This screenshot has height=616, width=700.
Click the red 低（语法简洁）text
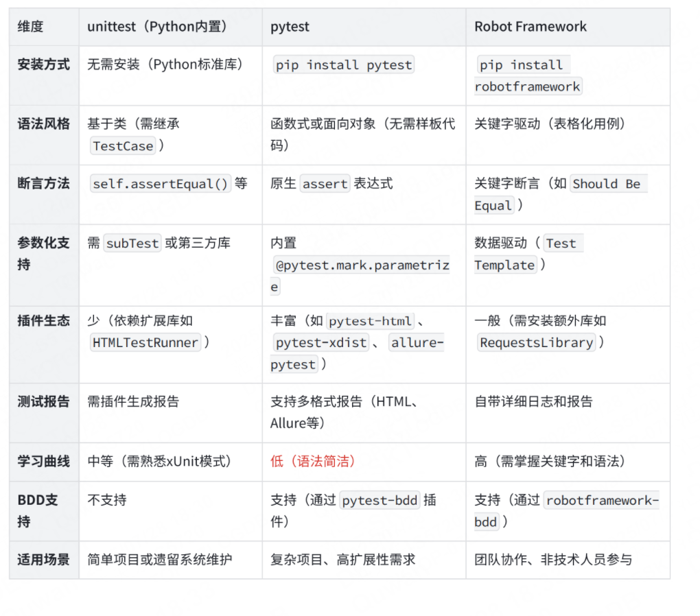click(314, 461)
